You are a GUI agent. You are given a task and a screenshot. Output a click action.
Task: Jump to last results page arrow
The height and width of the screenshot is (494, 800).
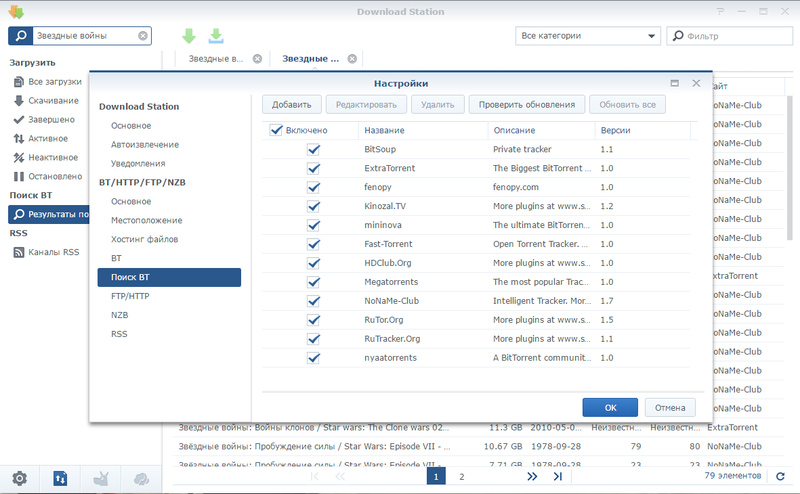coord(558,476)
